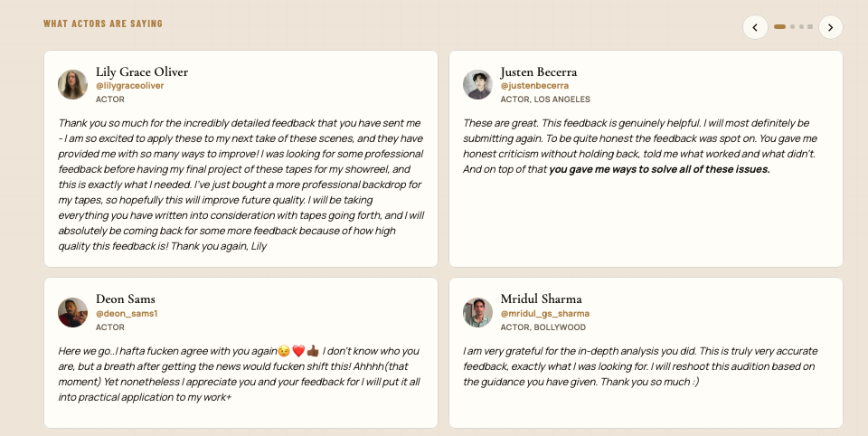Select the first active carousel indicator
Image resolution: width=868 pixels, height=436 pixels.
tap(779, 26)
